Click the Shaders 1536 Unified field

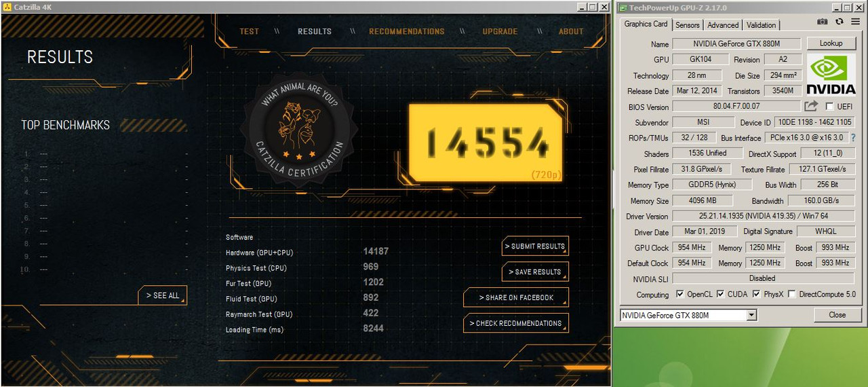(707, 153)
